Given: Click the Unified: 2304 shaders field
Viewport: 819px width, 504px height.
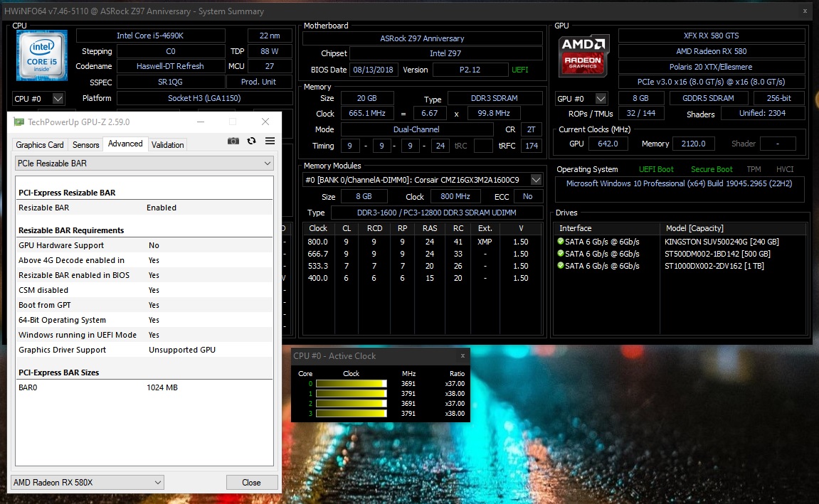Looking at the screenshot, I should (763, 113).
